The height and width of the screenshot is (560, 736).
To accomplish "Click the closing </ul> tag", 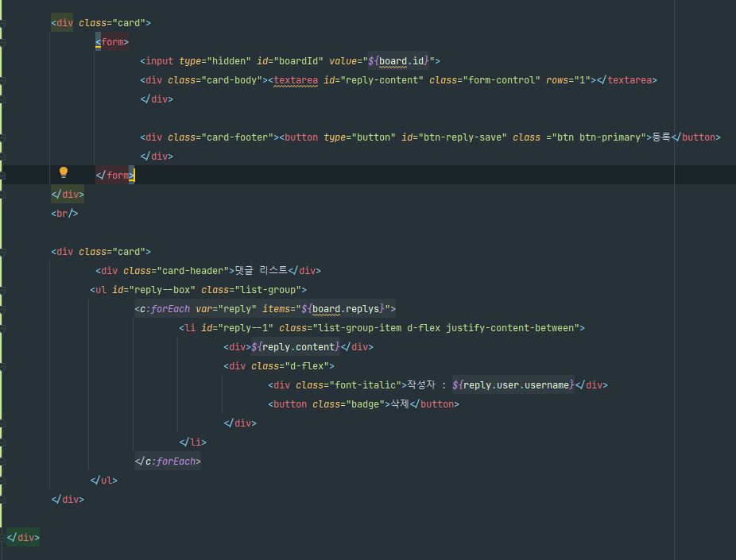I will (104, 481).
